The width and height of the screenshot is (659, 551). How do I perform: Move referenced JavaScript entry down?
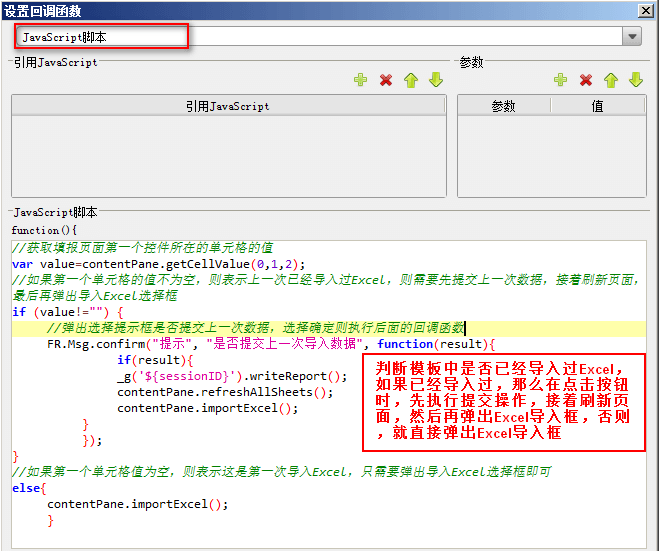coord(436,79)
